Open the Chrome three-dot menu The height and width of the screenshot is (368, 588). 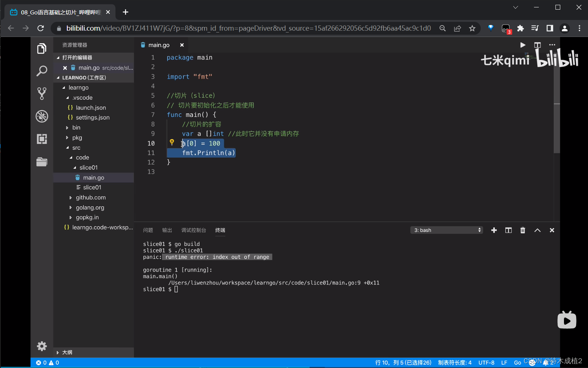pyautogui.click(x=579, y=28)
